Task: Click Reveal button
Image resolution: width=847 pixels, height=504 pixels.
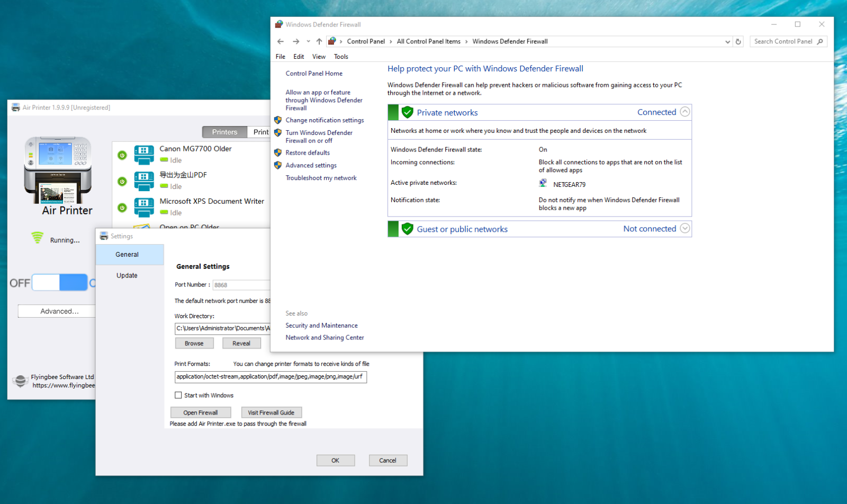Action: pyautogui.click(x=241, y=343)
